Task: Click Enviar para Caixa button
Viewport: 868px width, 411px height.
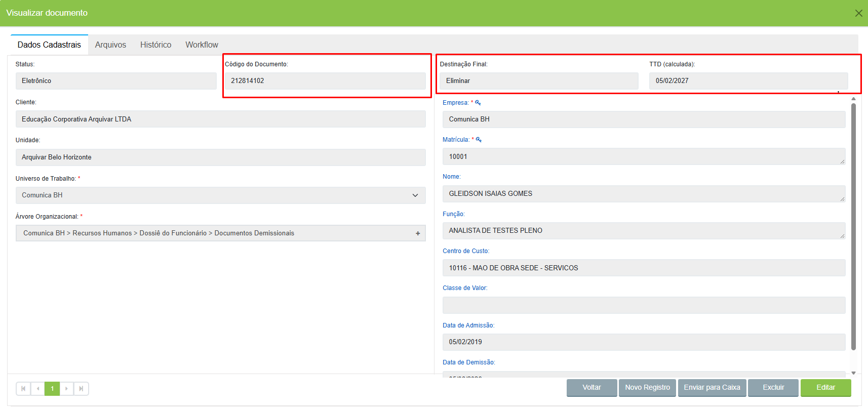Action: 712,388
